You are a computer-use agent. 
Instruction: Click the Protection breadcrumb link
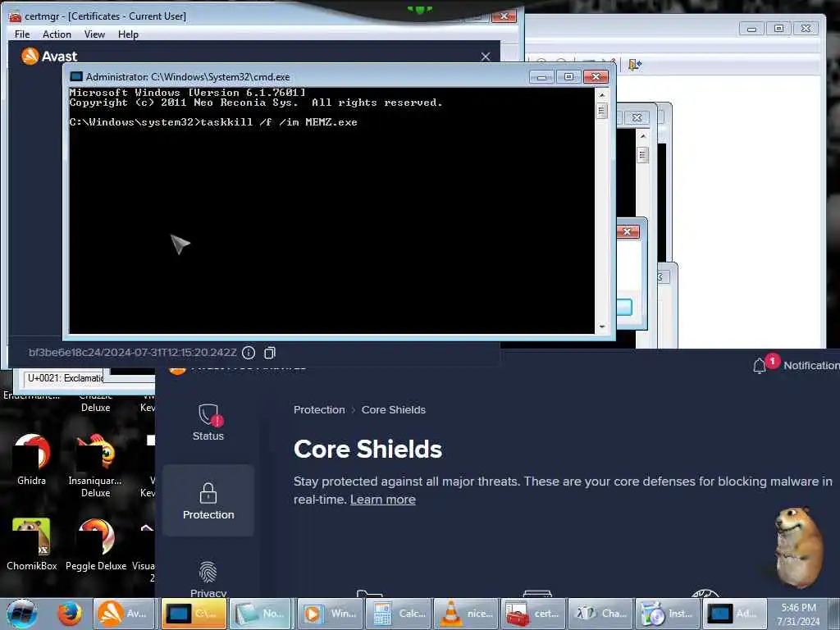point(319,410)
